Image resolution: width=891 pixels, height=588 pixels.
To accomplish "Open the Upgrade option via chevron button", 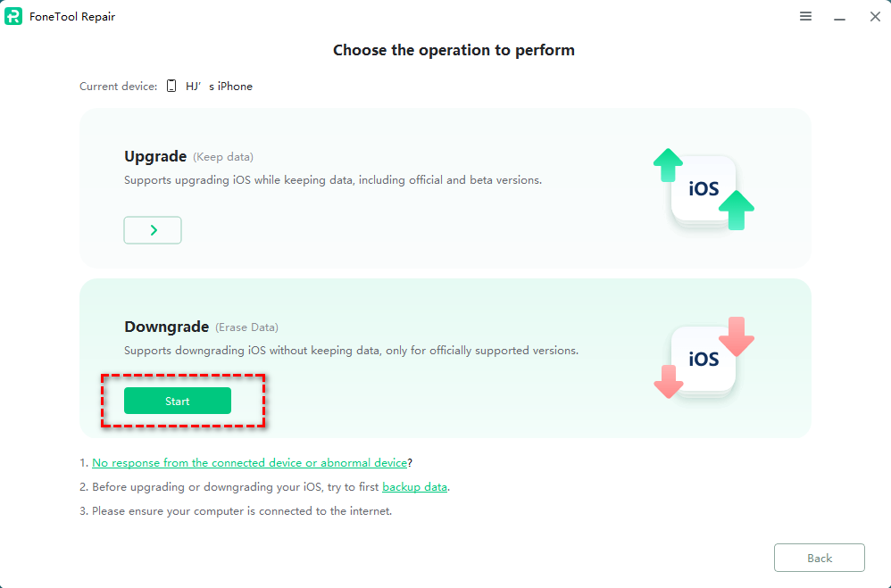I will point(153,230).
